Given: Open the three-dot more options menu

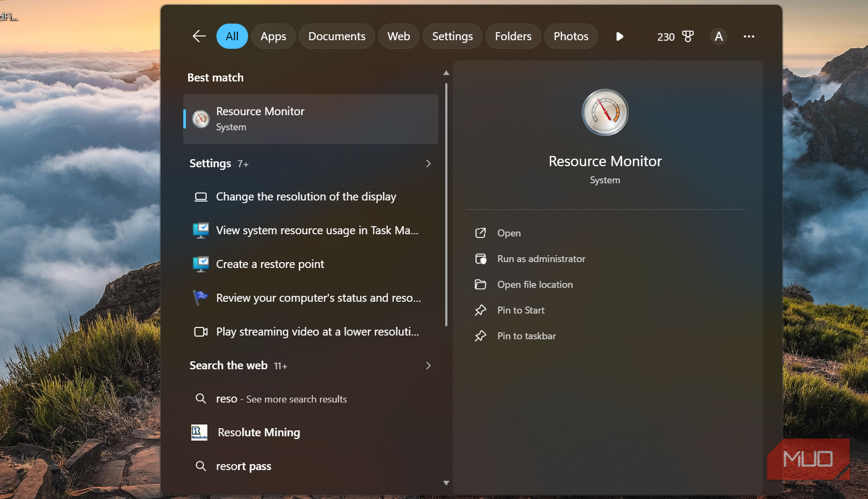Looking at the screenshot, I should 749,36.
